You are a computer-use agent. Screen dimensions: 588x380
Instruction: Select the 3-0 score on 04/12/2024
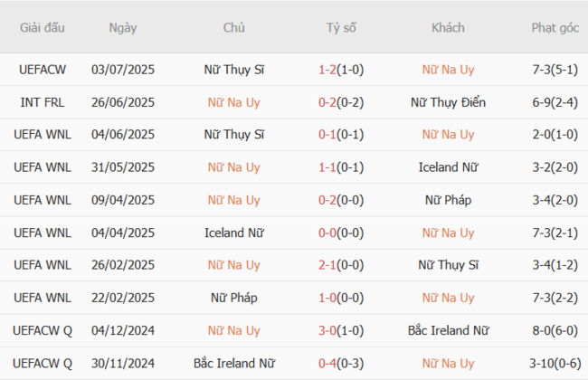pos(327,330)
